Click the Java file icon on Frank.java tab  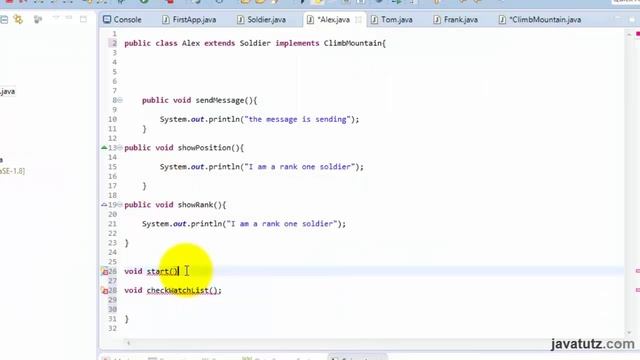point(437,20)
